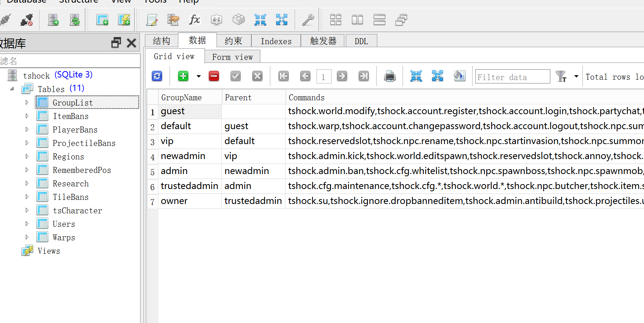Click the refresh table data icon

coord(157,76)
